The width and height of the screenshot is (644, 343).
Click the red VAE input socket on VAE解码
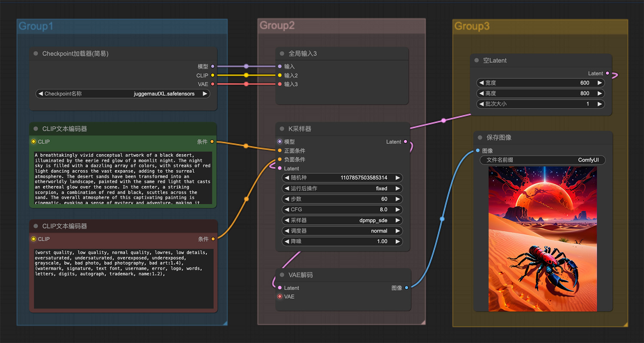pos(280,297)
